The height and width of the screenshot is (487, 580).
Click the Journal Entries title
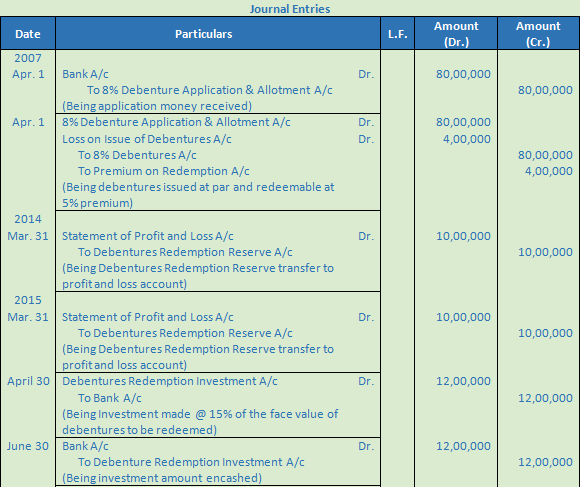coord(290,9)
